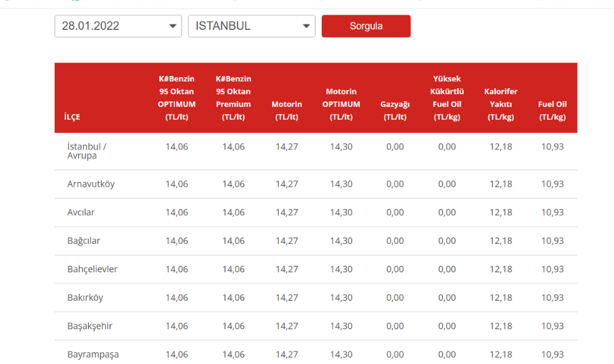Click the Bayrampaşa district name
614x364 pixels.
(93, 354)
